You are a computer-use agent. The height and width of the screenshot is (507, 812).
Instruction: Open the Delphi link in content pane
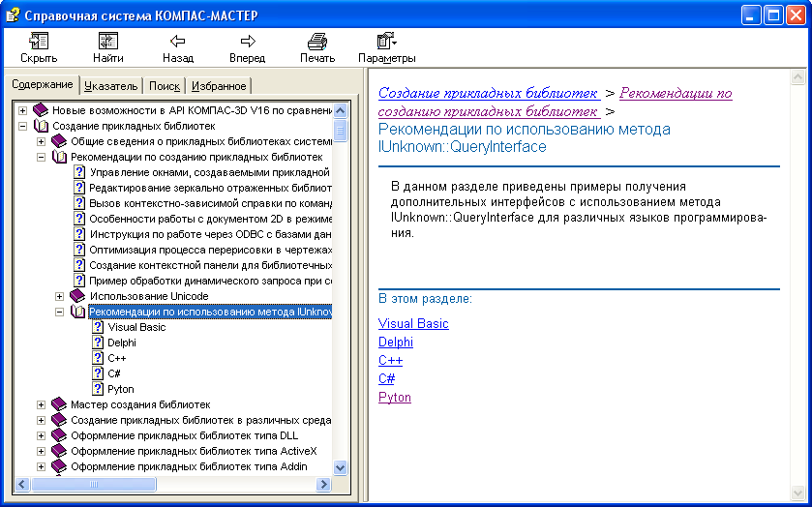click(396, 343)
